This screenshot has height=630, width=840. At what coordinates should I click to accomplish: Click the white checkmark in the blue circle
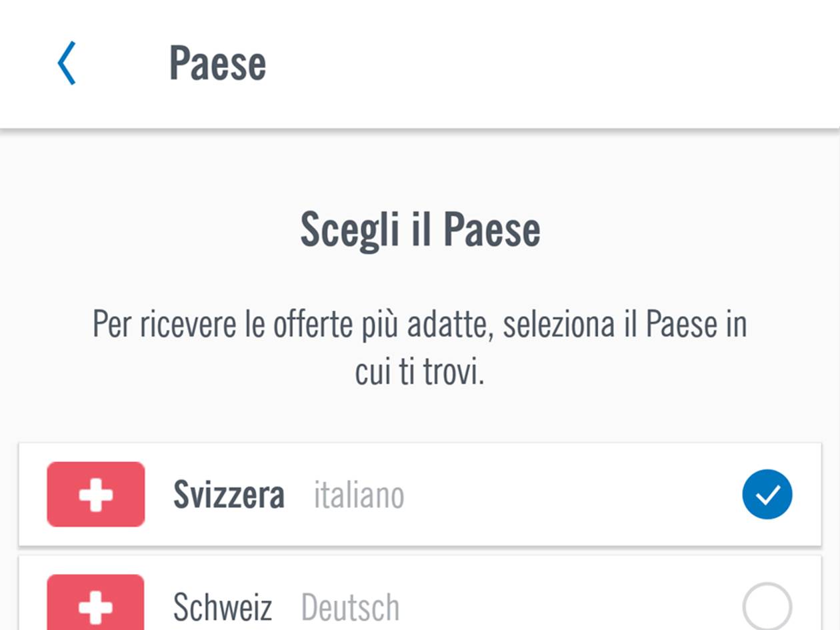(x=767, y=495)
